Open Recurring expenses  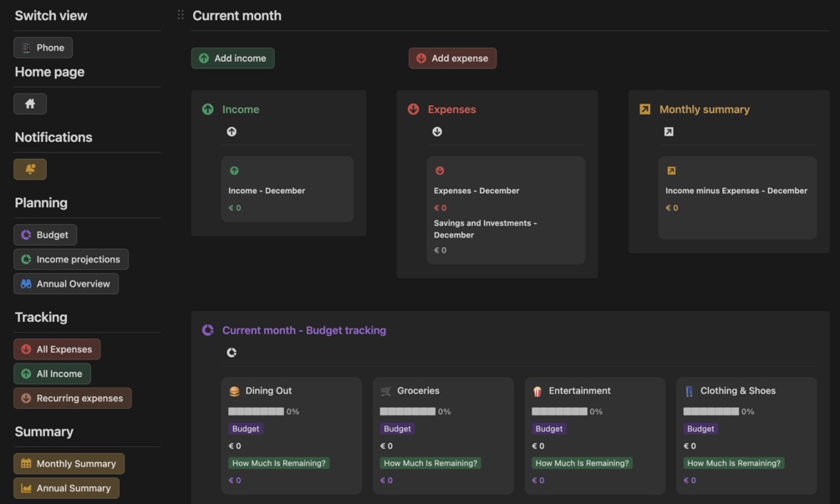click(73, 398)
